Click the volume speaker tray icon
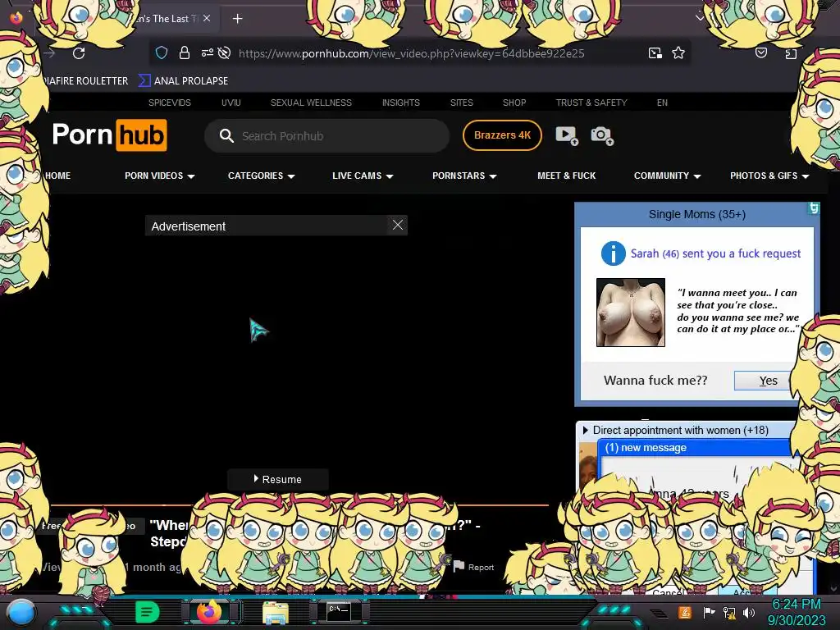Image resolution: width=840 pixels, height=630 pixels. pyautogui.click(x=748, y=612)
